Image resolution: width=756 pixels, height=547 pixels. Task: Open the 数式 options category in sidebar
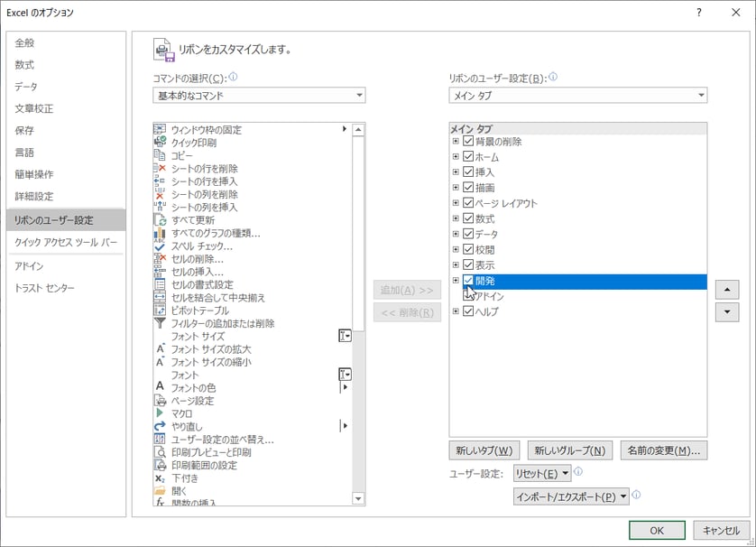pyautogui.click(x=66, y=65)
